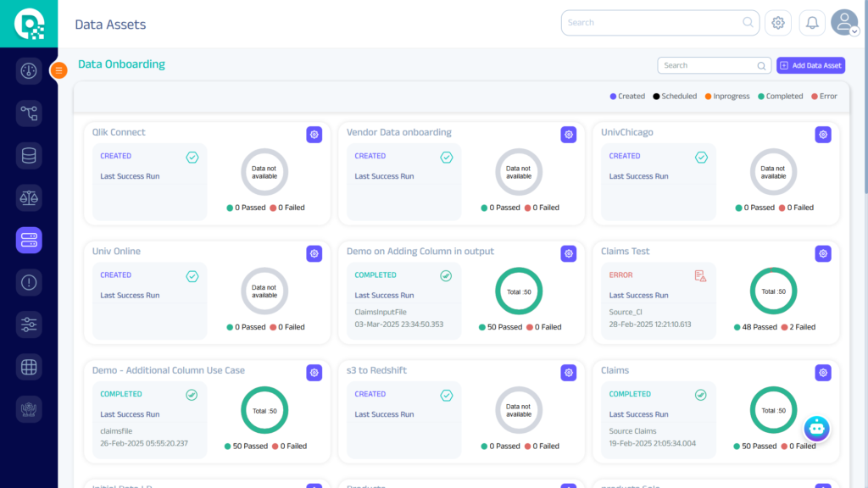The image size is (868, 488).
Task: Open global settings gear in header
Action: [778, 23]
